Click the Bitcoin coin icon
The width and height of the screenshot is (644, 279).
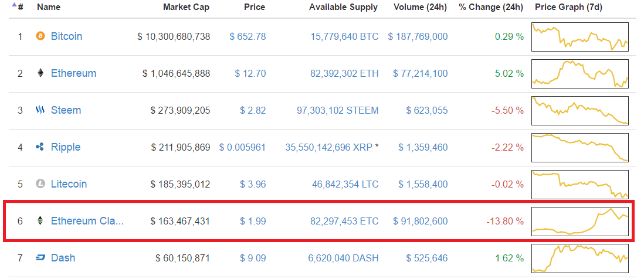coord(40,36)
